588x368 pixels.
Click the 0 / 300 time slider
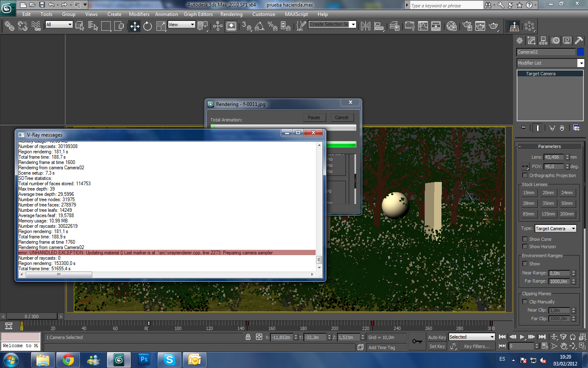coord(31,316)
